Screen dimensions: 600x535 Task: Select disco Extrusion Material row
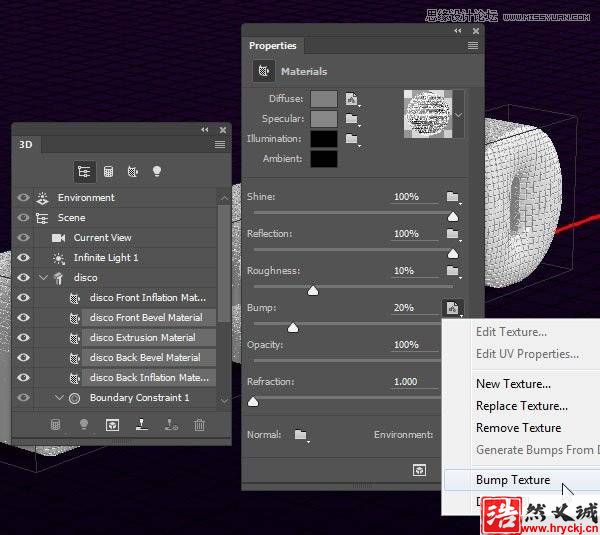(149, 338)
